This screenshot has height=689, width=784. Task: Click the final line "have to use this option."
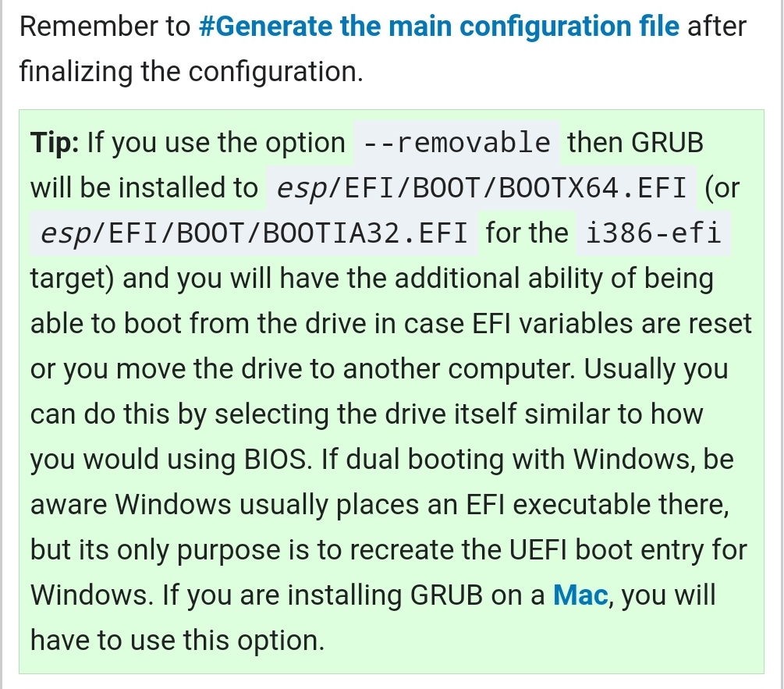click(x=177, y=641)
